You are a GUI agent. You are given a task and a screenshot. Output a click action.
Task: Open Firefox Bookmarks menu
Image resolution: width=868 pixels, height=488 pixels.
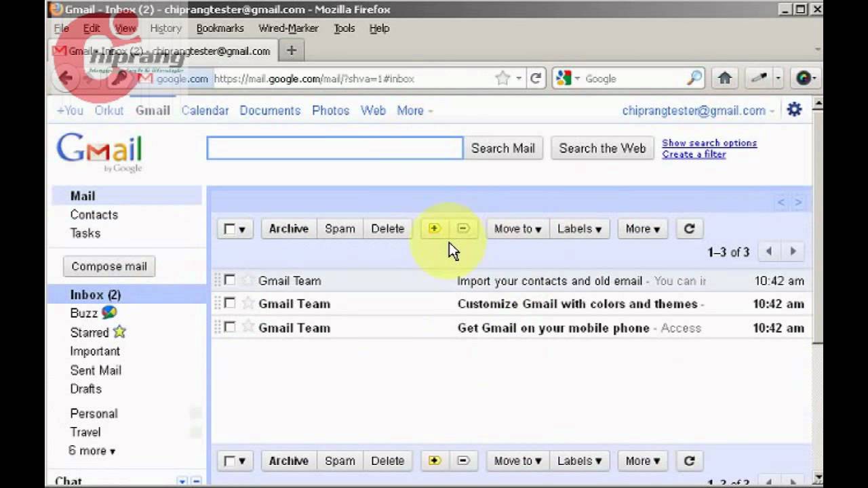(x=220, y=28)
